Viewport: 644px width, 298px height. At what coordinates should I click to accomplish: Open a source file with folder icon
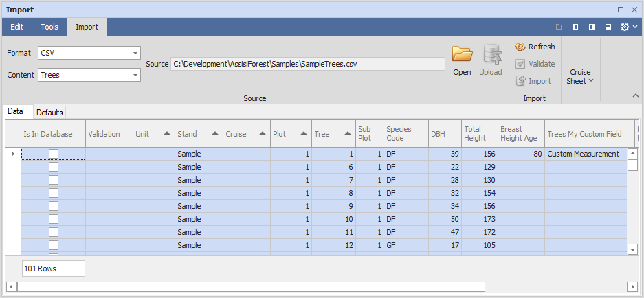462,60
